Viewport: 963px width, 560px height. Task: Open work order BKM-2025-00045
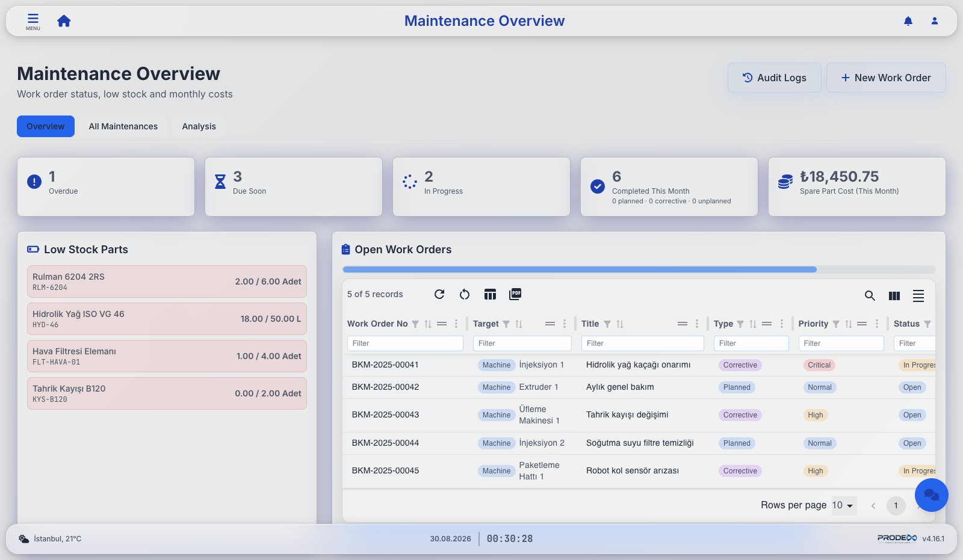pos(385,471)
